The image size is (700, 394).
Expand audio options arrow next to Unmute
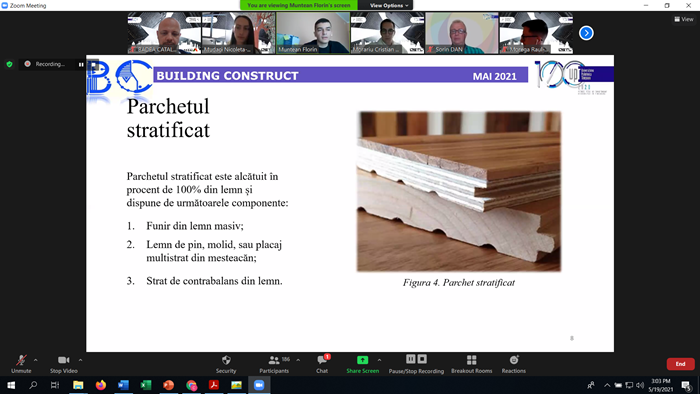36,360
